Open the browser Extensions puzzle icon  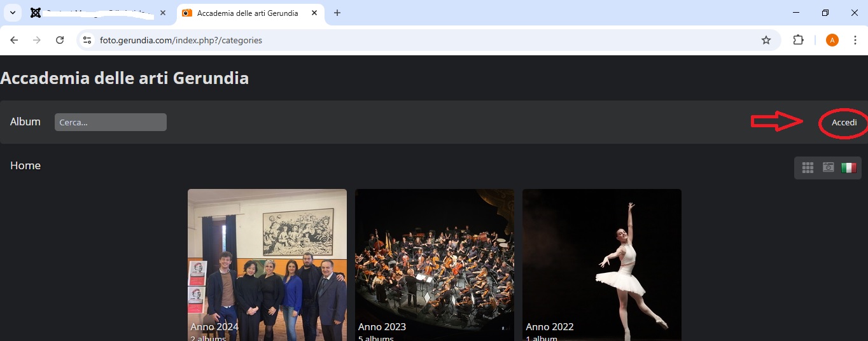[798, 40]
